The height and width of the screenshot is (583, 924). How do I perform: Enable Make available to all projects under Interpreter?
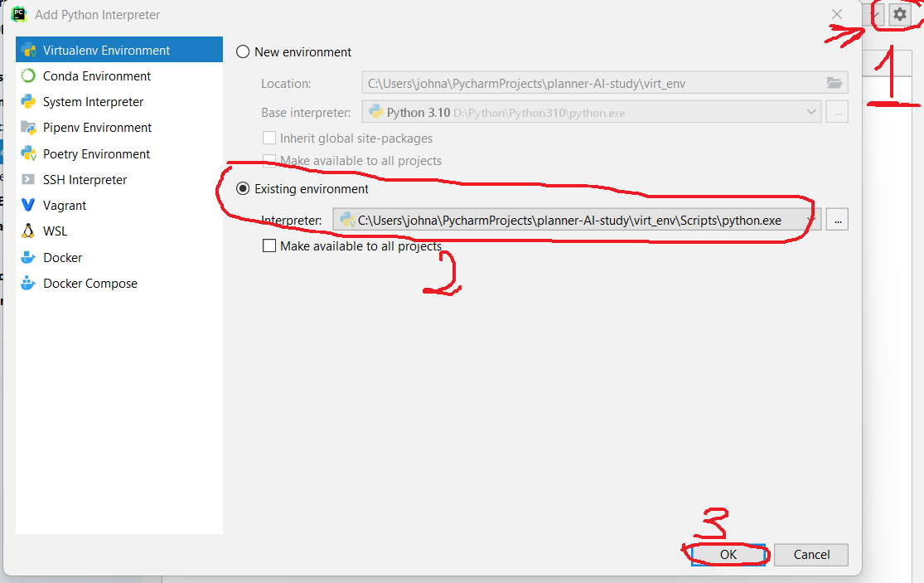(269, 245)
